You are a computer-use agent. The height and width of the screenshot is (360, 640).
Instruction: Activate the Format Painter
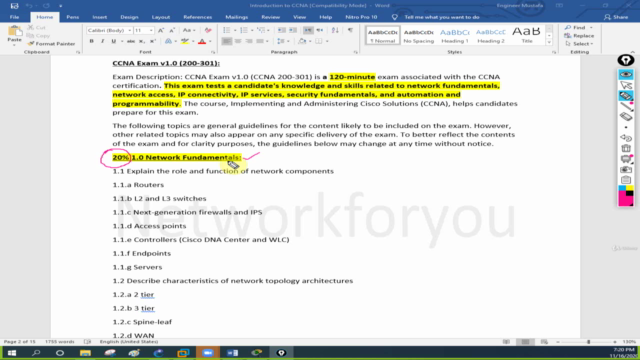click(x=51, y=44)
